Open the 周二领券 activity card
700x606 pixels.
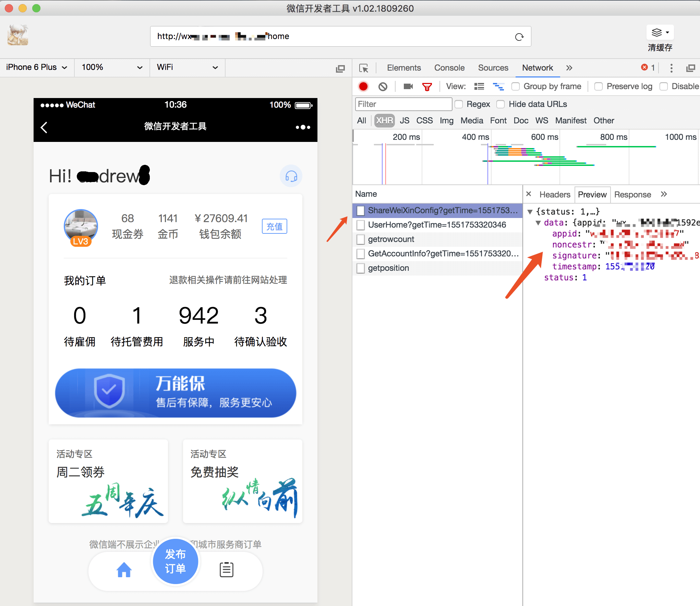pyautogui.click(x=108, y=481)
